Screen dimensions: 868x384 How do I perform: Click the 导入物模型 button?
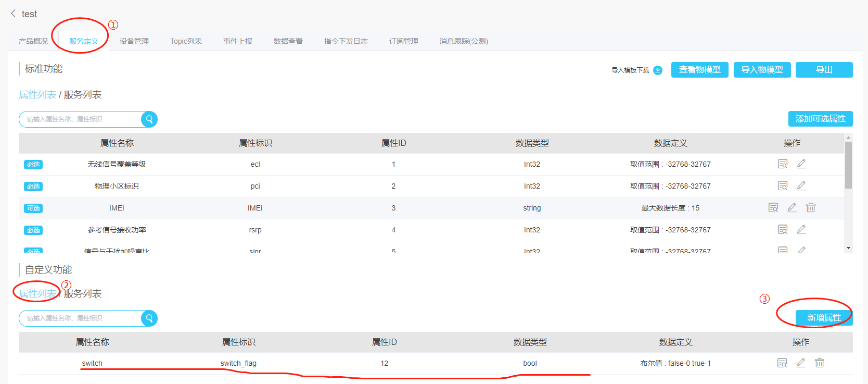tap(762, 70)
